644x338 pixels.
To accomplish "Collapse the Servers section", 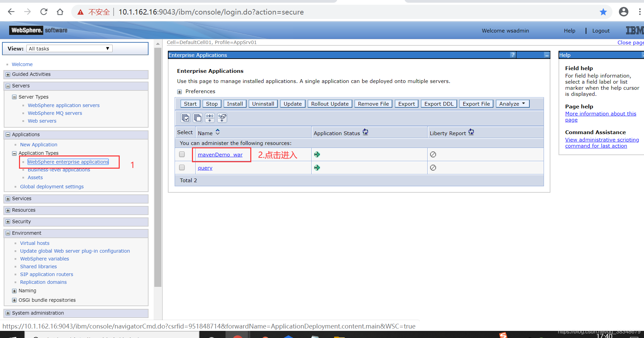I will [8, 86].
